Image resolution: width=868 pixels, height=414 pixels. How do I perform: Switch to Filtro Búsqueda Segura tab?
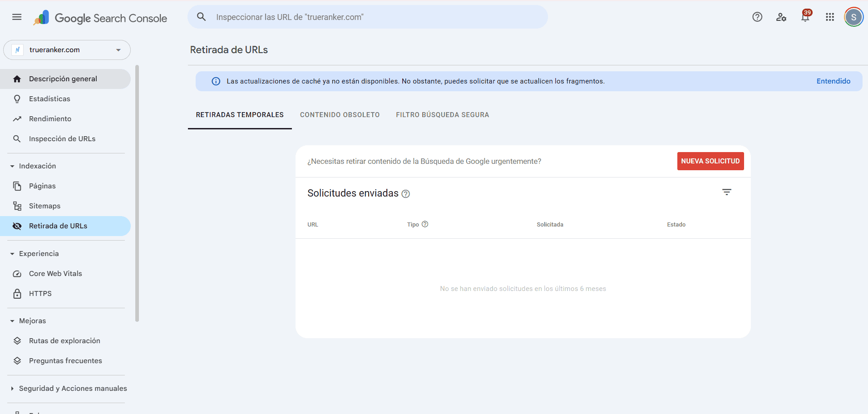tap(442, 115)
